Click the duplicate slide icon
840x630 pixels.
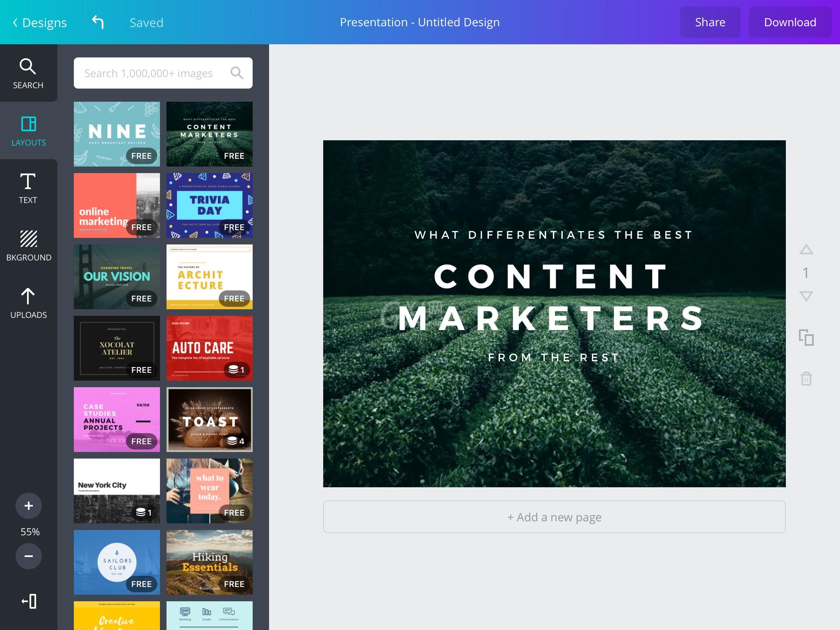[x=806, y=338]
